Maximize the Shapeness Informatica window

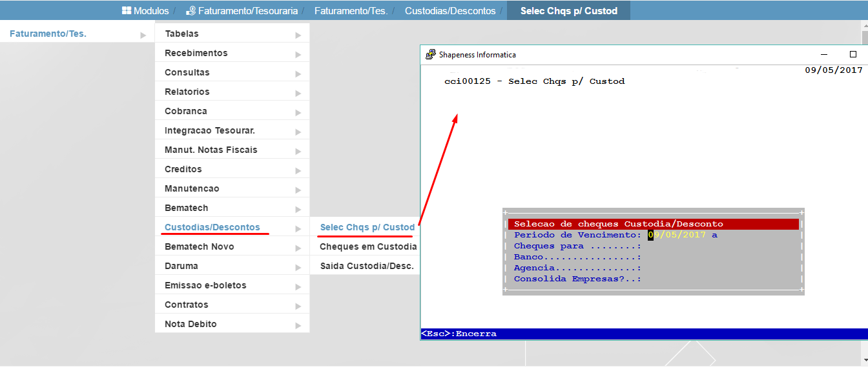coord(853,55)
